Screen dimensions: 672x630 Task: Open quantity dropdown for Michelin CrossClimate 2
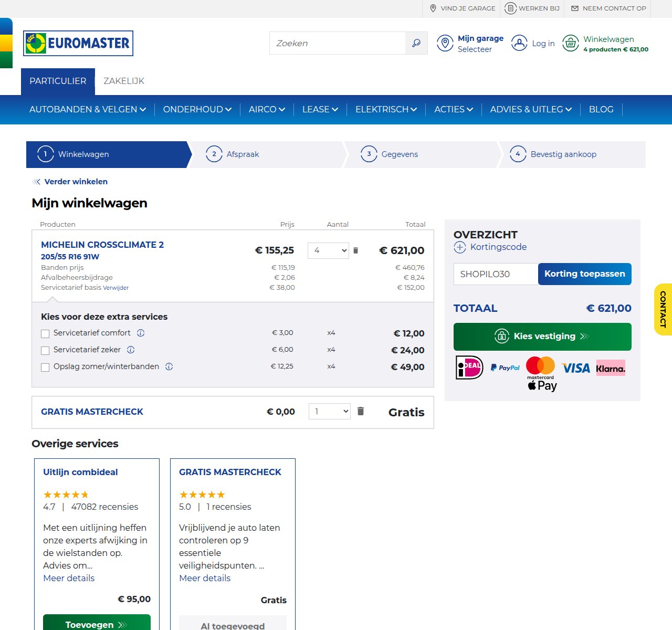coord(328,250)
